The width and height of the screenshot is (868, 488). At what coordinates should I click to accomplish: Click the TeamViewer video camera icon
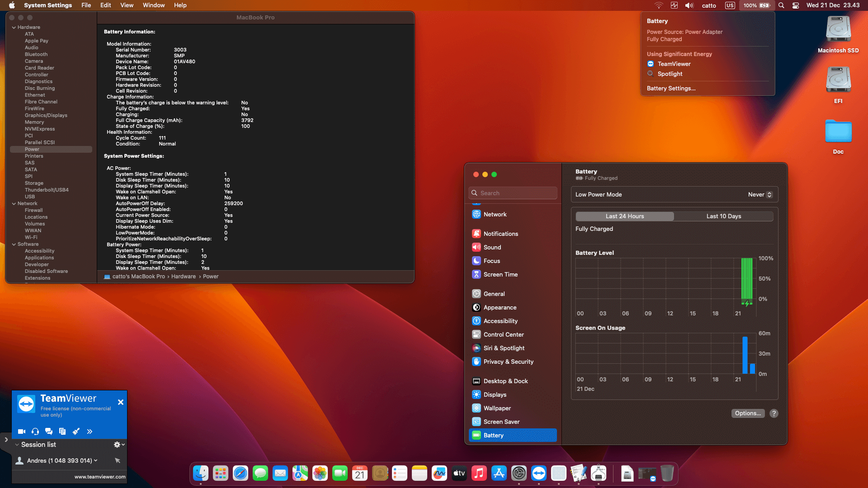[21, 432]
